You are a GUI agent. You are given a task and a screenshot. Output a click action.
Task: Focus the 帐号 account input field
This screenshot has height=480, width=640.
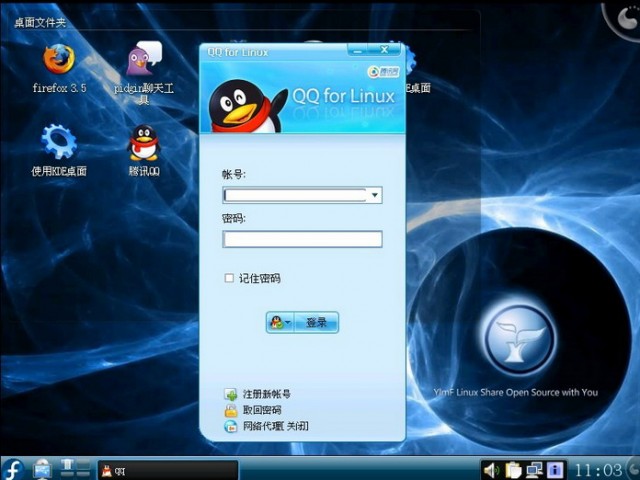click(x=302, y=195)
